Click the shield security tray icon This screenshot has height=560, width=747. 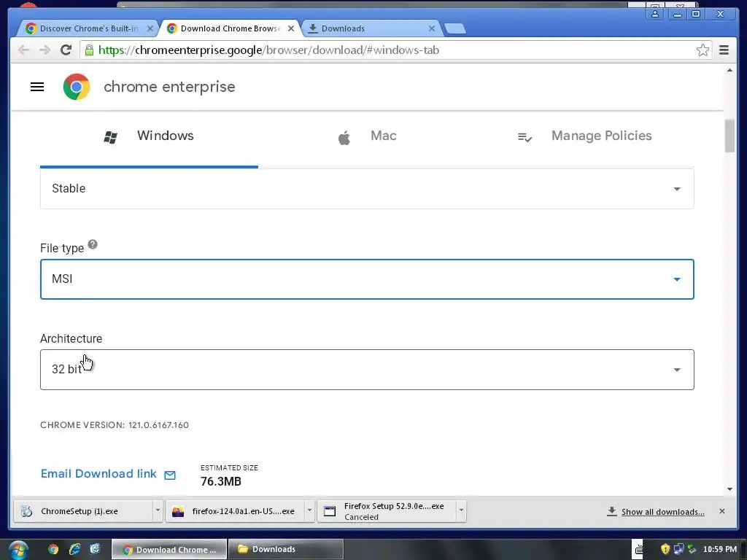click(665, 549)
